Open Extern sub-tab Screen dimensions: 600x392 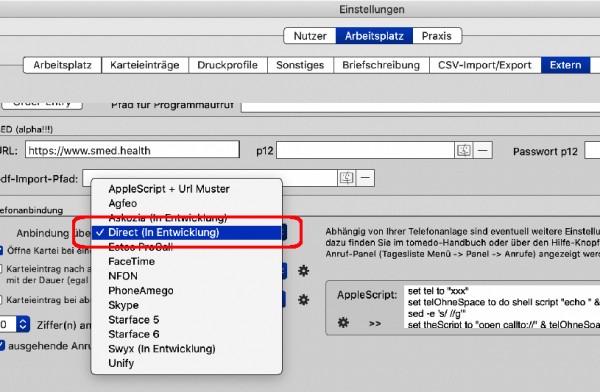566,65
